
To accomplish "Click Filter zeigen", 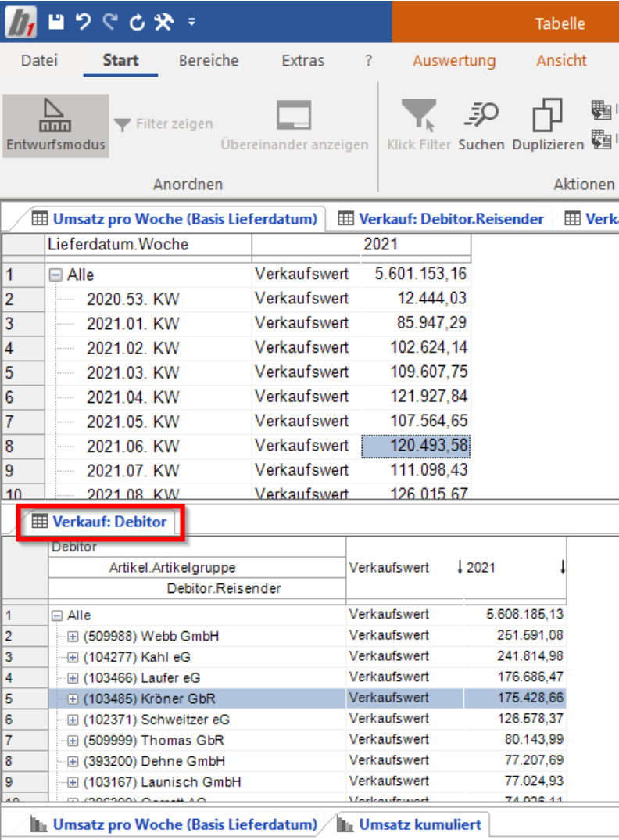I will click(164, 124).
